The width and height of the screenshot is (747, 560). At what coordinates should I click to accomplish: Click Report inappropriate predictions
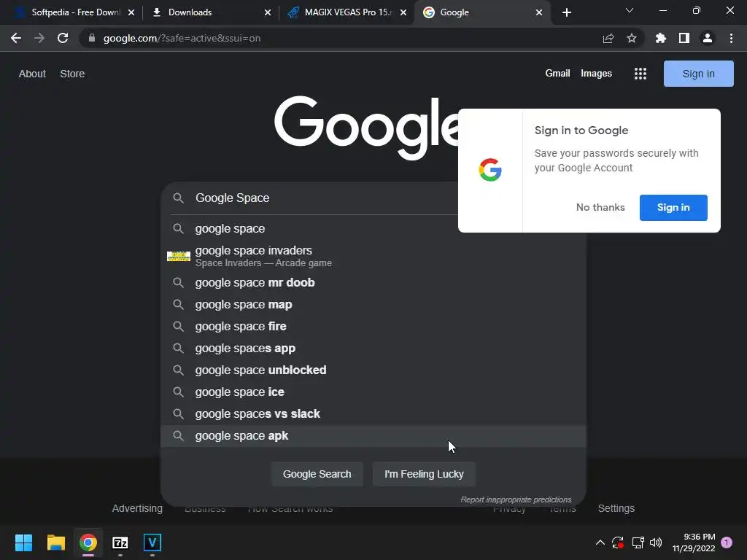516,499
